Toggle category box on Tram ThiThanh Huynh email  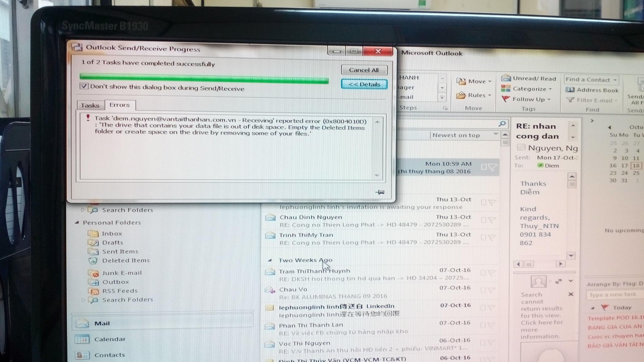pyautogui.click(x=483, y=273)
